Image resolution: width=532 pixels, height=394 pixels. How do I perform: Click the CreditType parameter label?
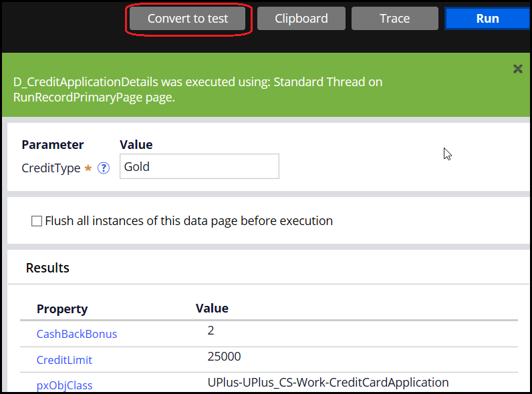tap(51, 168)
